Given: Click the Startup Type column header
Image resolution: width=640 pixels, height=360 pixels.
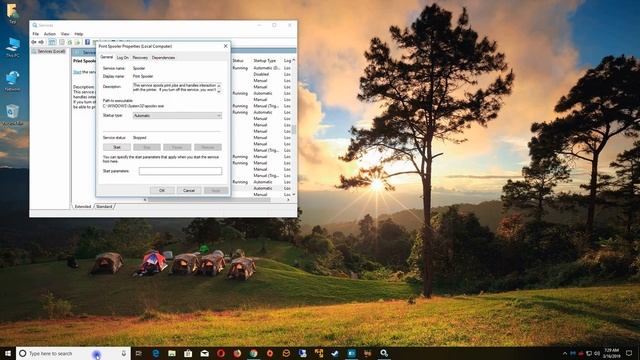Looking at the screenshot, I should coord(264,60).
